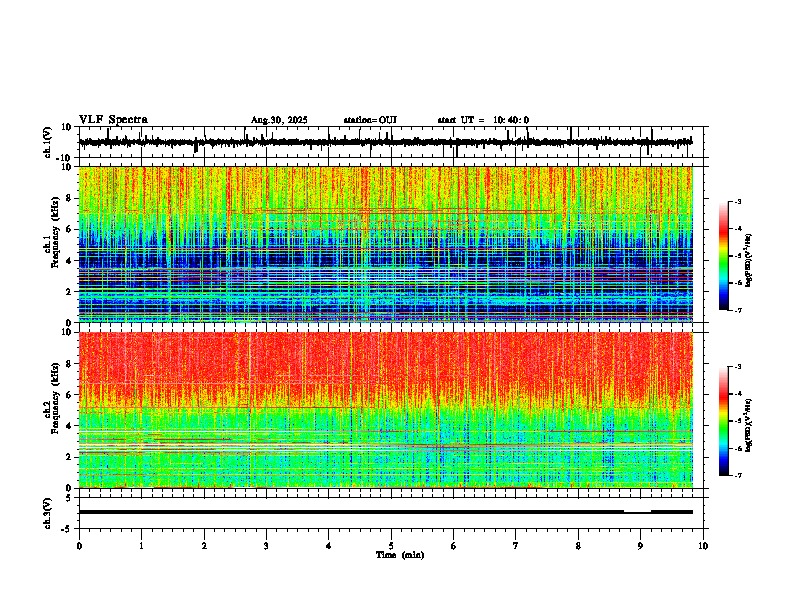Click the ch.2 color scale bar
This screenshot has width=792, height=612.
(x=724, y=421)
